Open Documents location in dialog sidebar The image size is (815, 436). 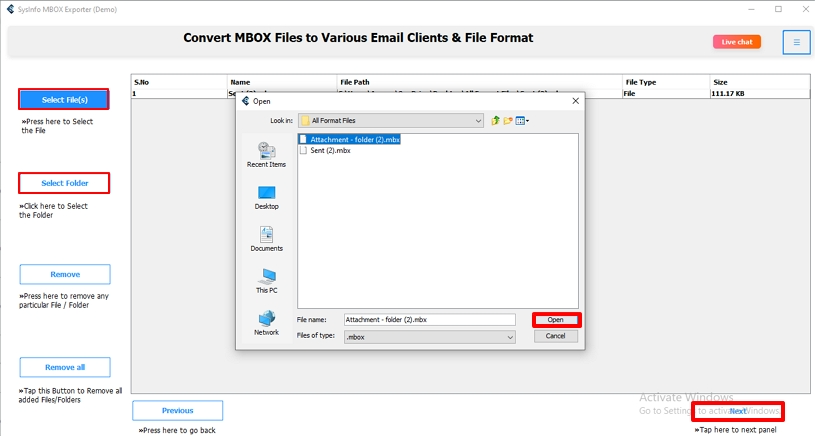click(266, 239)
